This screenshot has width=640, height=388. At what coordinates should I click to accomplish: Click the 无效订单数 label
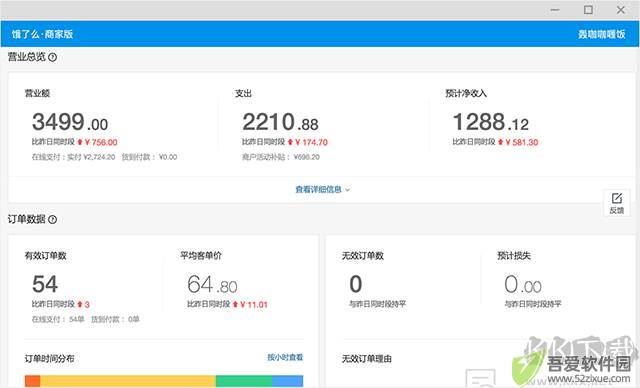pos(362,256)
